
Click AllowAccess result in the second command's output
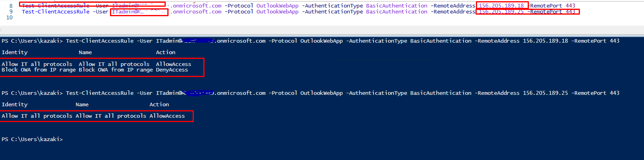tap(167, 116)
